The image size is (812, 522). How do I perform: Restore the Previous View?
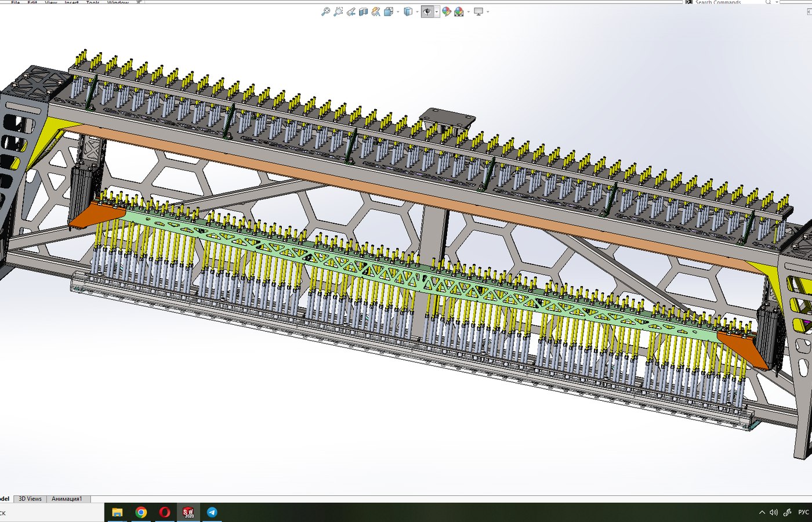pyautogui.click(x=351, y=12)
